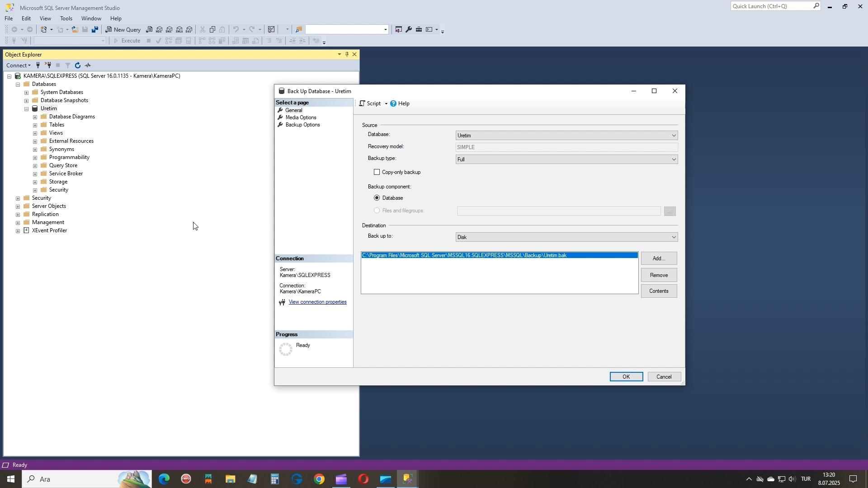Screen dimensions: 868x488
Task: Open File Explorer from the taskbar
Action: (230, 479)
